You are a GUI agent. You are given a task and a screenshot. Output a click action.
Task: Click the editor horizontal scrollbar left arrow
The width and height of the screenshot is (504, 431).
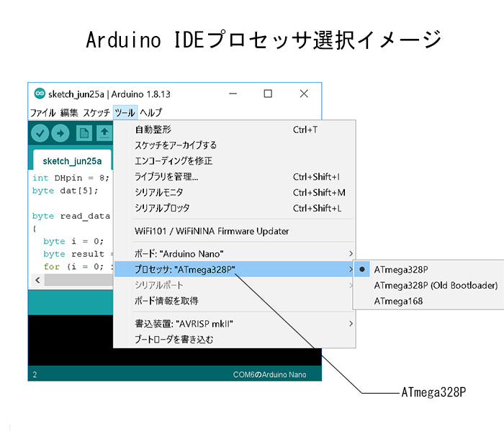pyautogui.click(x=36, y=279)
